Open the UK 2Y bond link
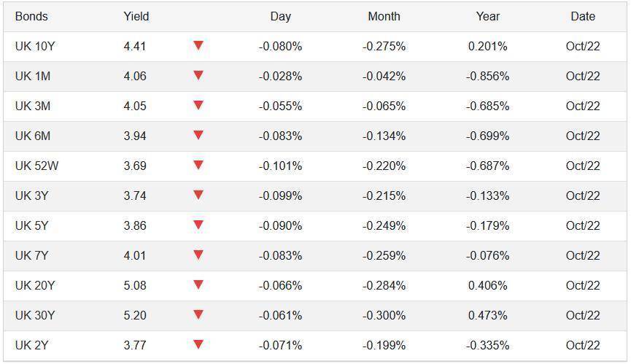 pos(33,345)
